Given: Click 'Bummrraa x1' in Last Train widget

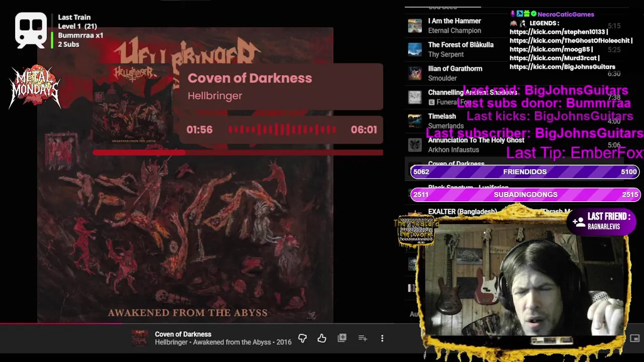Looking at the screenshot, I should tap(80, 35).
